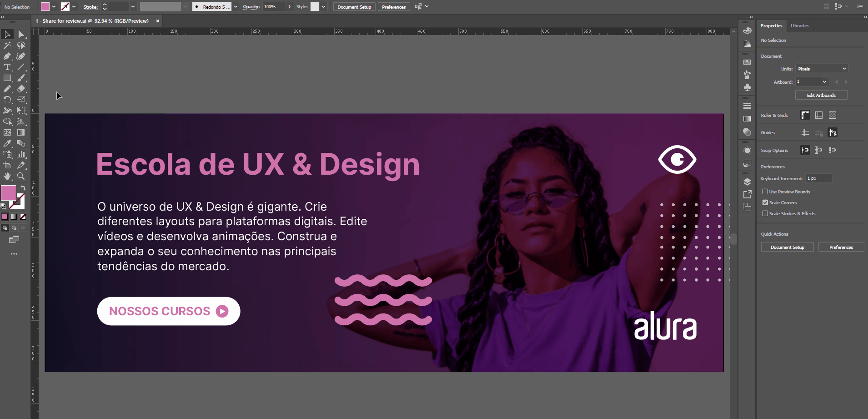Toggle smart guides button
Viewport: 868px width, 419px height.
pyautogui.click(x=833, y=132)
